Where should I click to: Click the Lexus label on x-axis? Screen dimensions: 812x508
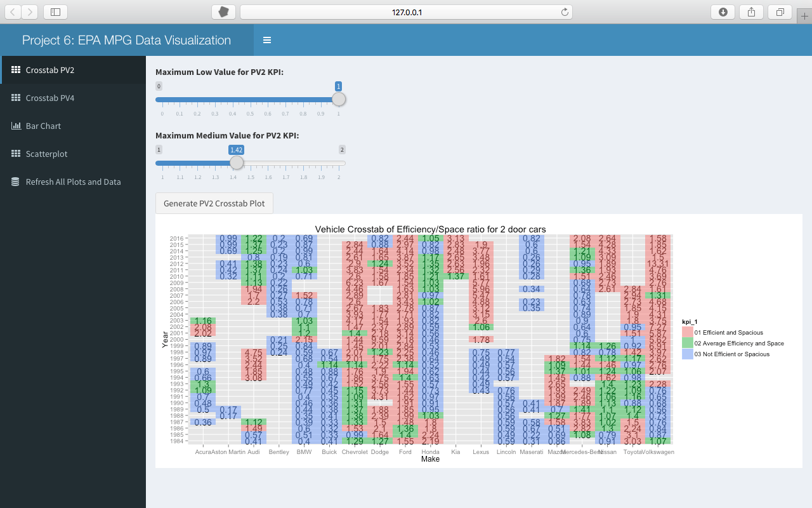481,452
